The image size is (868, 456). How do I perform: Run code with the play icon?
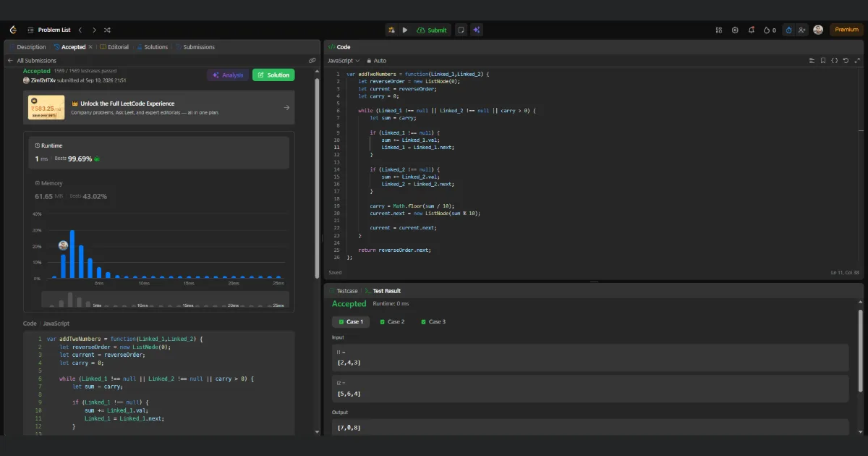click(x=405, y=30)
